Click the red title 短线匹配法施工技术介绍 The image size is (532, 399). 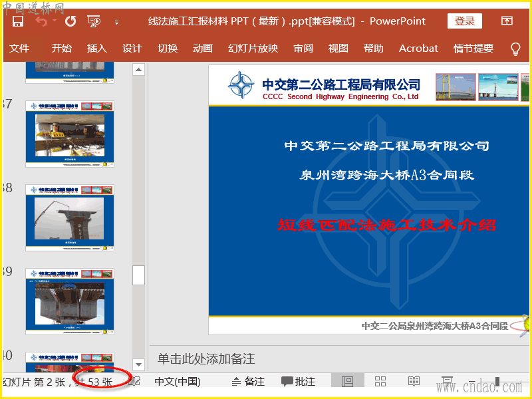tap(387, 225)
